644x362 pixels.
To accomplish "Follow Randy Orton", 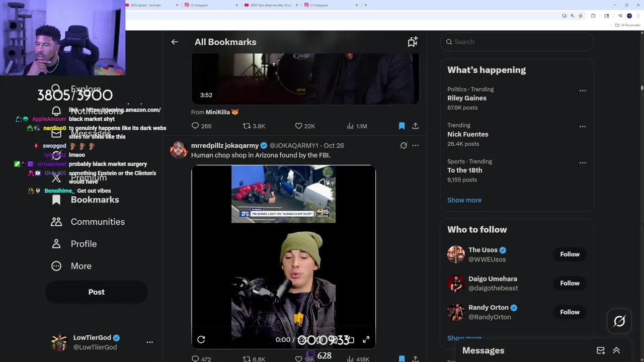I will point(570,312).
